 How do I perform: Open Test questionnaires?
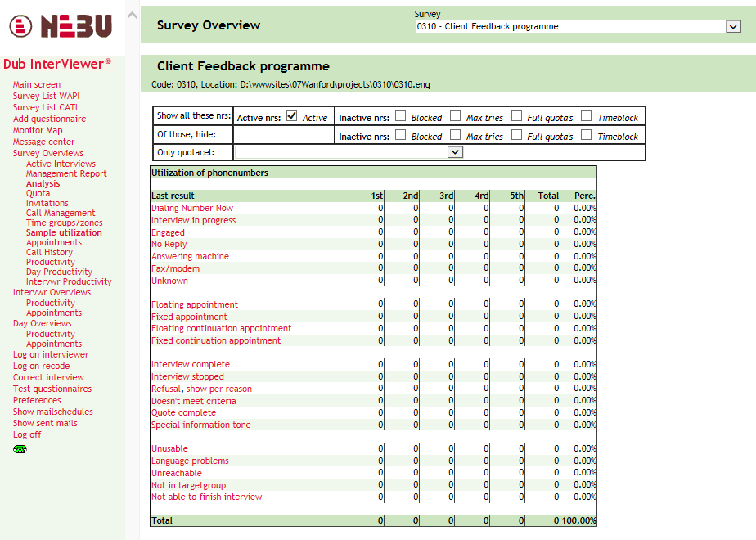click(52, 389)
